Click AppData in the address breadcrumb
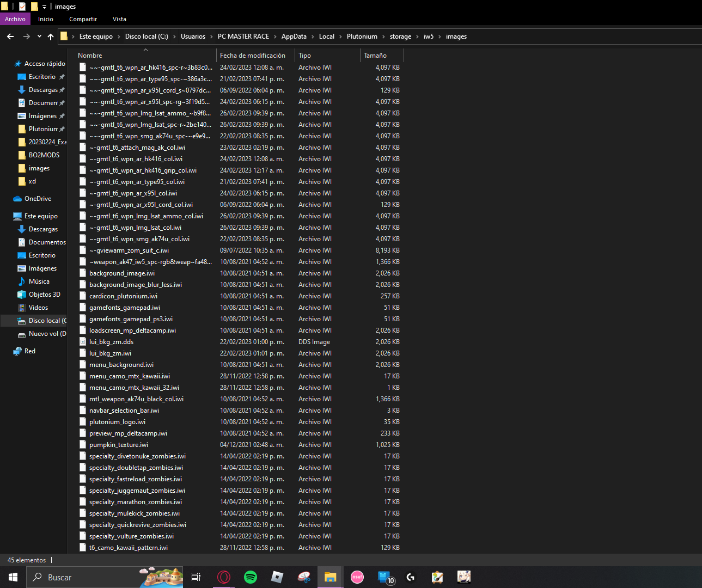 (x=294, y=36)
